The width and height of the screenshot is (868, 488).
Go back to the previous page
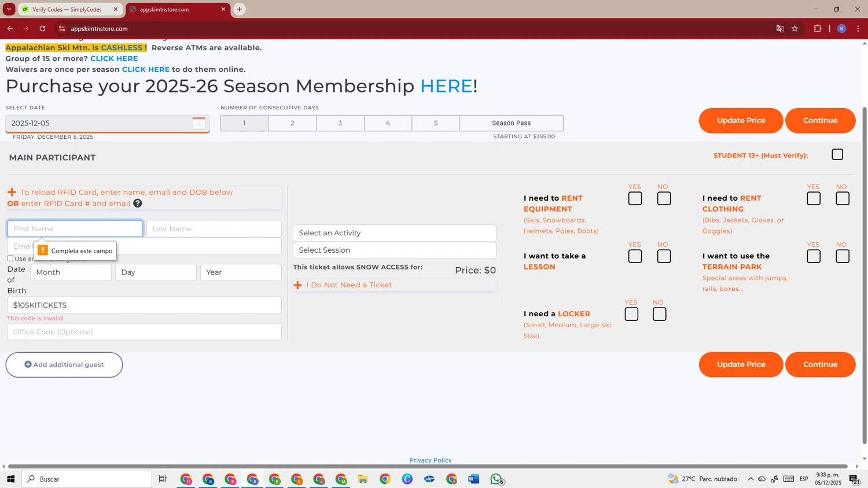pos(10,28)
